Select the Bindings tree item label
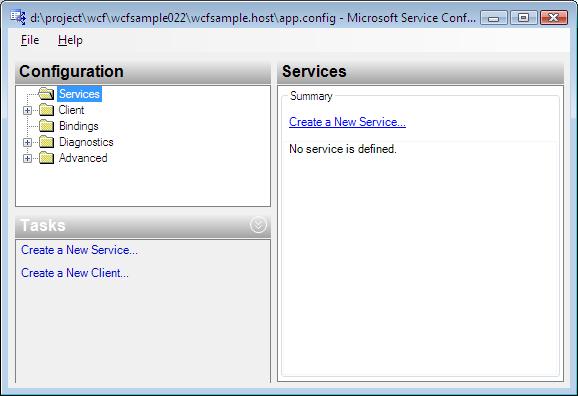Viewport: 578px width, 396px height. click(79, 126)
